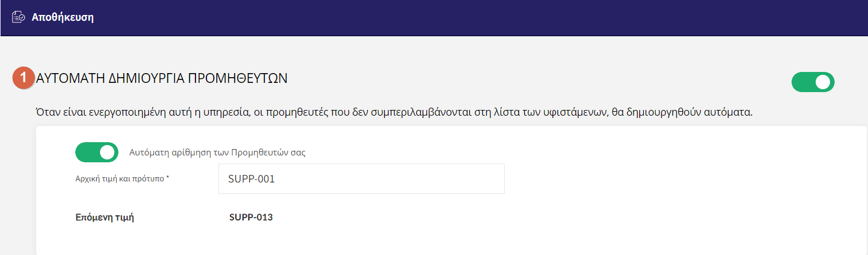Click the save document icon in header
Viewport: 868px width, 255px height.
click(18, 17)
